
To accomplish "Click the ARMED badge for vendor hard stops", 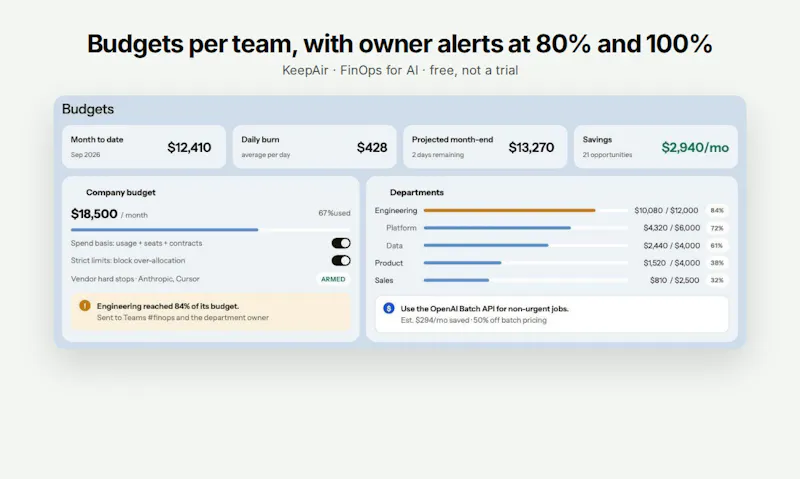I will pos(333,279).
